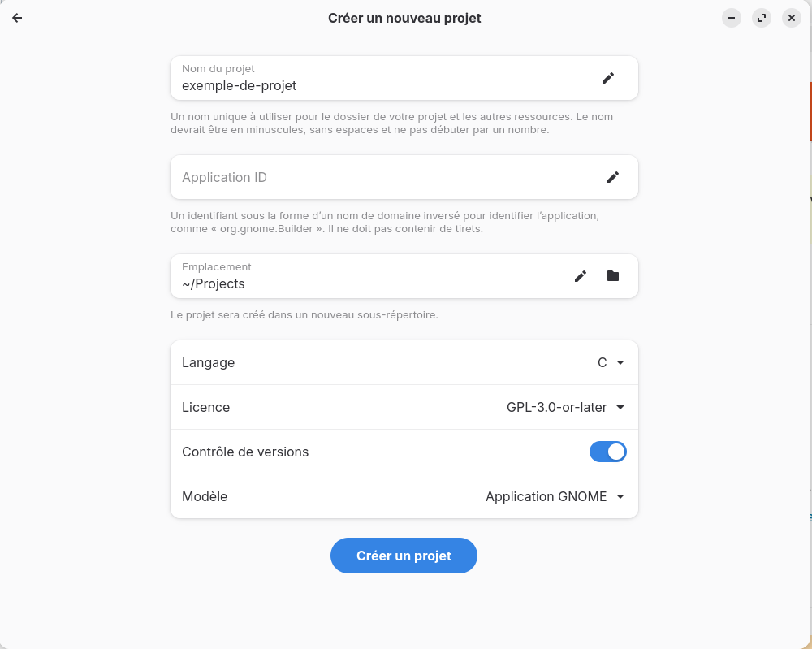Edit location with Emplacement pencil icon
The height and width of the screenshot is (649, 812).
581,276
